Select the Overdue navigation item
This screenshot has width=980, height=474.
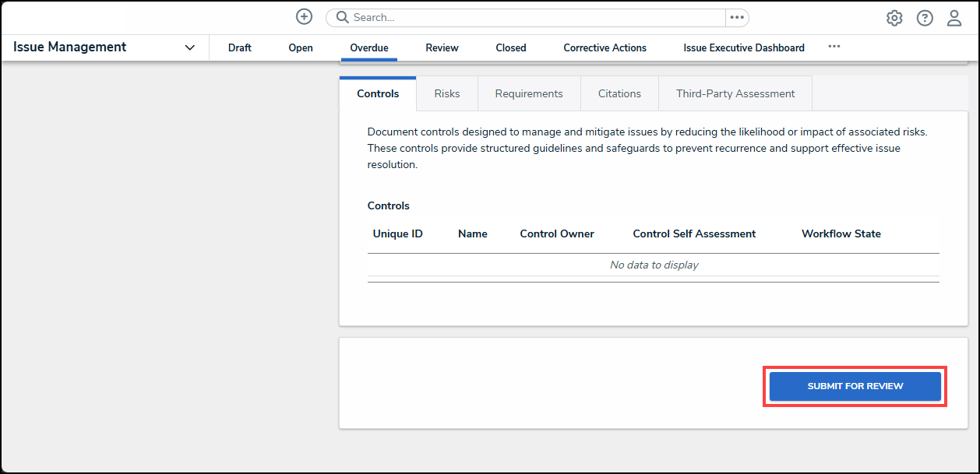369,47
